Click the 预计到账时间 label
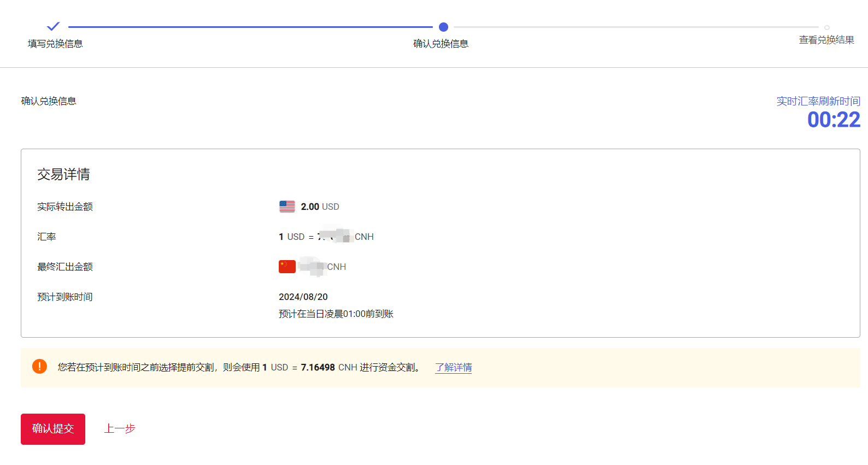This screenshot has width=868, height=465. [x=65, y=297]
